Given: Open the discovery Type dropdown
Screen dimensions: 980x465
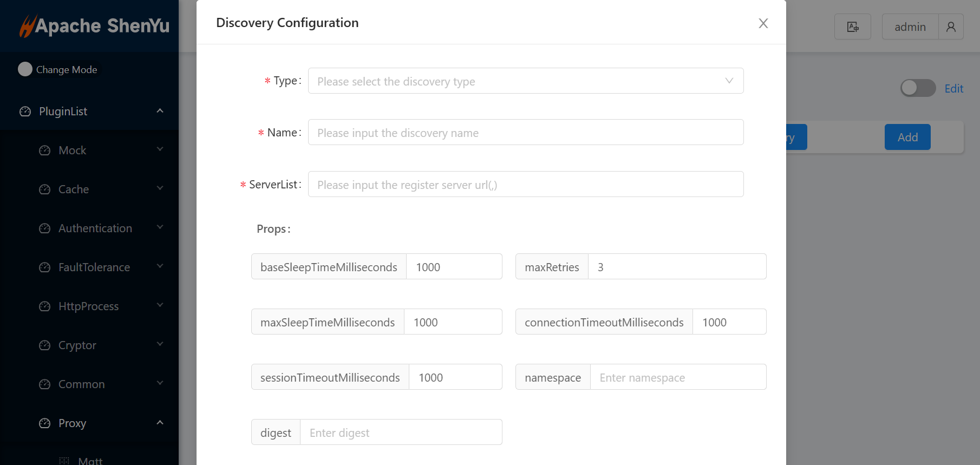Looking at the screenshot, I should [x=525, y=81].
